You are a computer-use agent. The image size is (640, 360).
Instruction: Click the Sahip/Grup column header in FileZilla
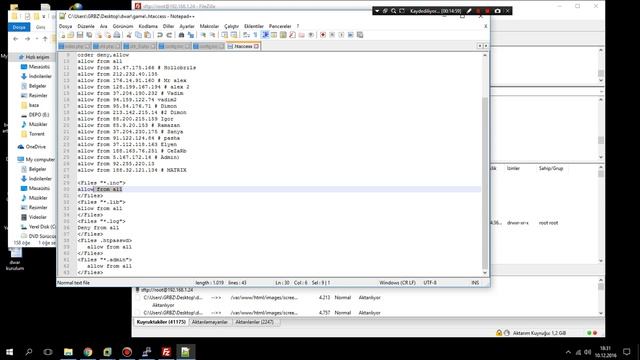point(551,168)
